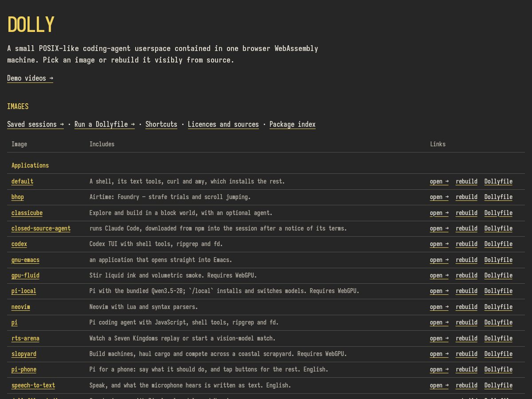The height and width of the screenshot is (399, 532).
Task: Select the rts-arena image name
Action: pyautogui.click(x=25, y=338)
